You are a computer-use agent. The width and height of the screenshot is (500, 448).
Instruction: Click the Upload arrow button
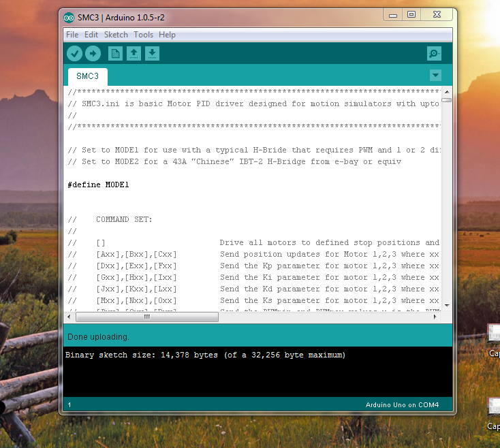[93, 53]
